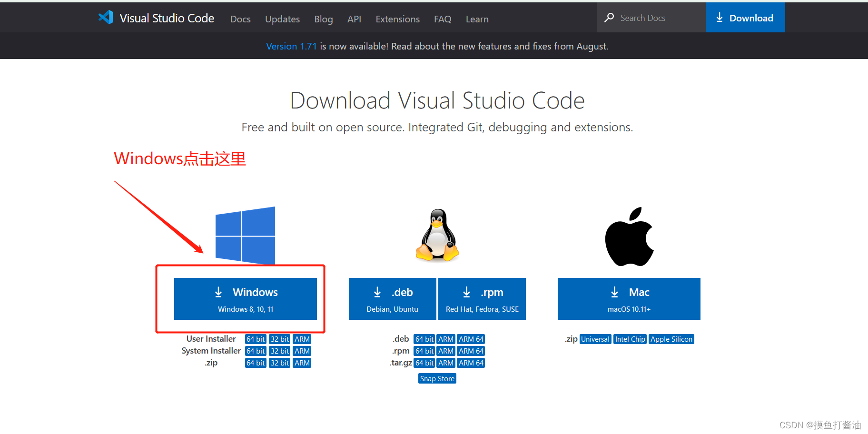Open the FAQ page
Screen dimensions: 868x434
click(x=443, y=19)
